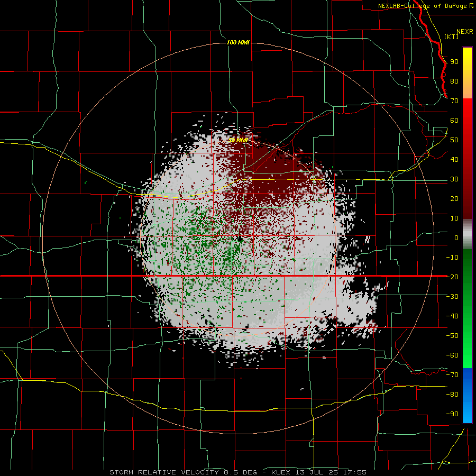Click the "13 JUL 25" date in caption
This screenshot has width=476, height=476.
tap(317, 472)
